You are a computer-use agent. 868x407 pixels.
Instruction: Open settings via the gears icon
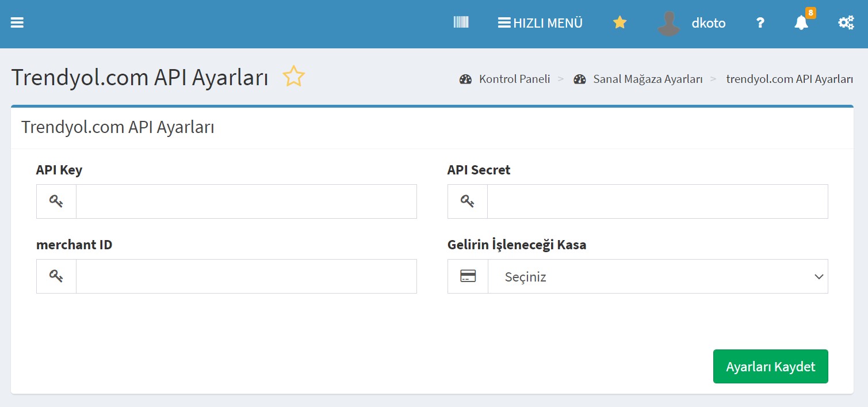pyautogui.click(x=846, y=23)
